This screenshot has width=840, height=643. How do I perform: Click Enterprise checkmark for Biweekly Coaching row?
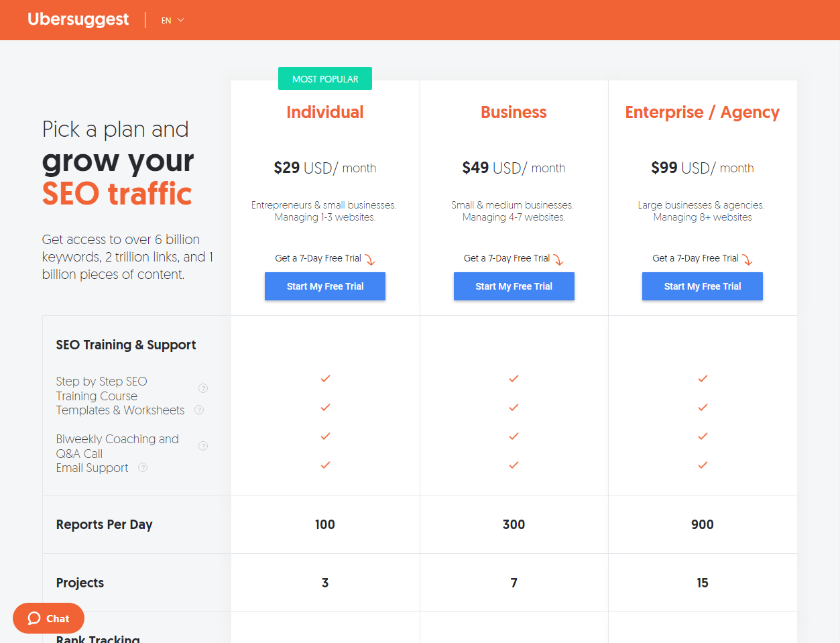(703, 436)
